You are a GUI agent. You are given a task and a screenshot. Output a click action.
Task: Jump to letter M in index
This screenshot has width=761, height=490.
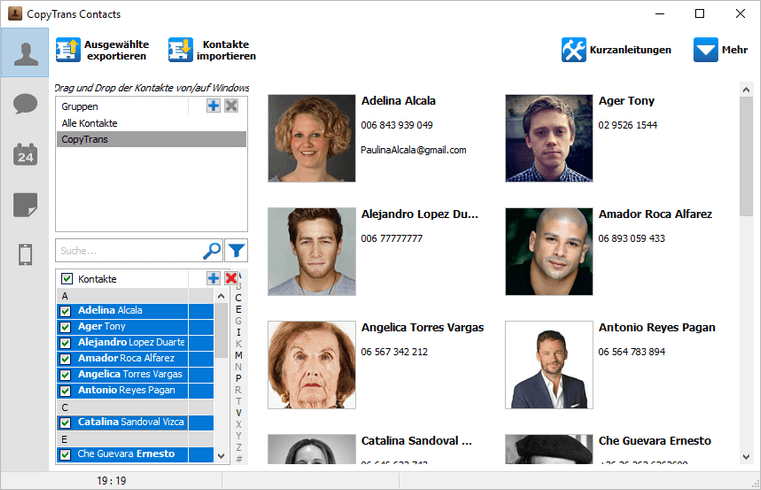click(x=238, y=355)
